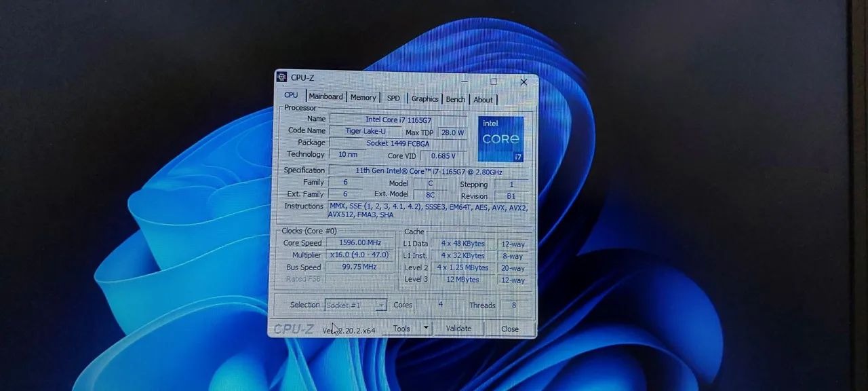Click the L1 Inst. value 4 x 32 KBytes
The image size is (868, 391).
462,256
